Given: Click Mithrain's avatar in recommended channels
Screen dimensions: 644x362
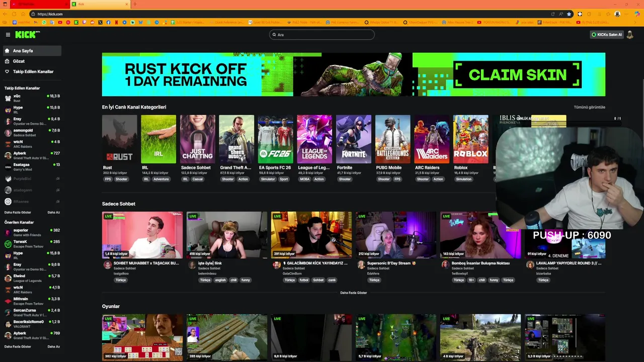Looking at the screenshot, I should point(8,301).
